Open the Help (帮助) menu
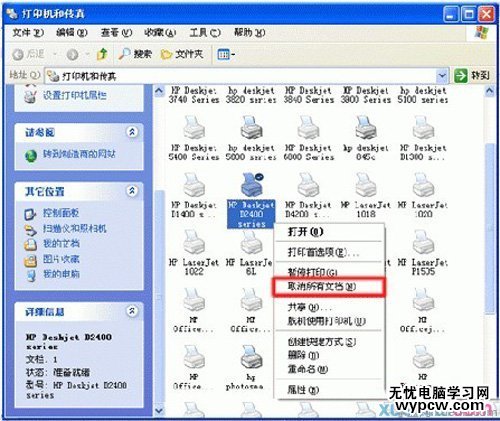 (x=250, y=33)
